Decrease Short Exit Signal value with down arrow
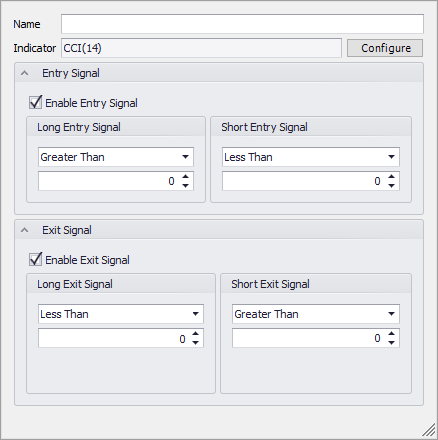This screenshot has height=440, width=438. [392, 343]
